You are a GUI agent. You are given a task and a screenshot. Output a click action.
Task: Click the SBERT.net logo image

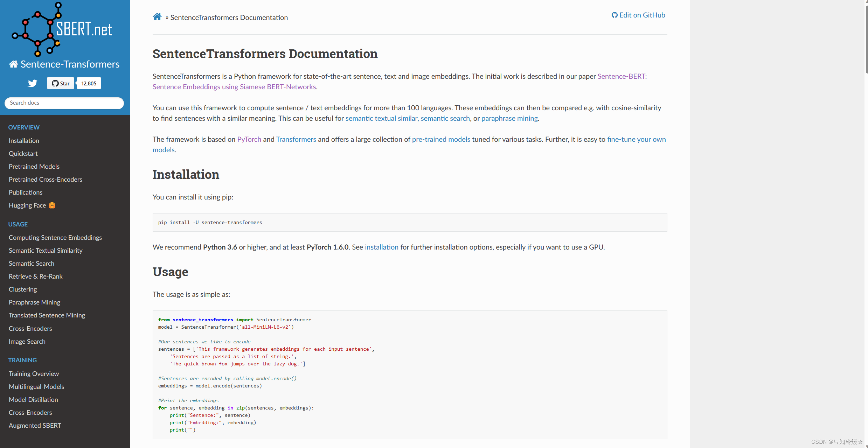(62, 29)
